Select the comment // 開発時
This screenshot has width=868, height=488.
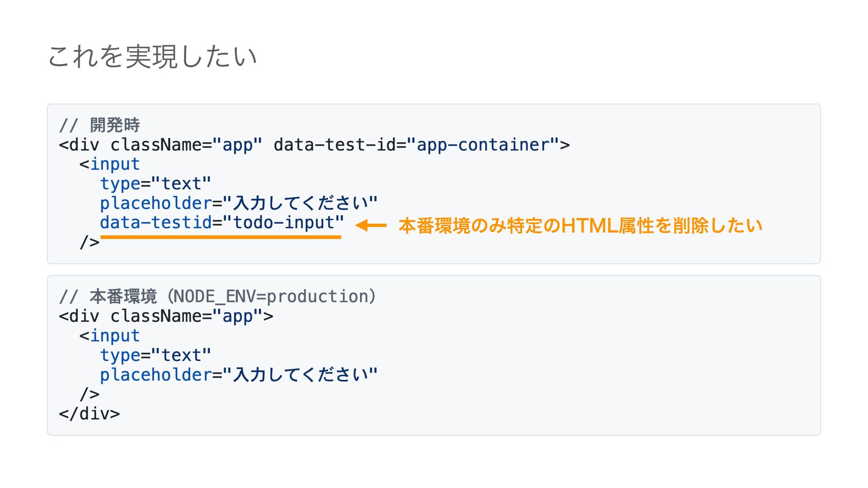click(99, 125)
